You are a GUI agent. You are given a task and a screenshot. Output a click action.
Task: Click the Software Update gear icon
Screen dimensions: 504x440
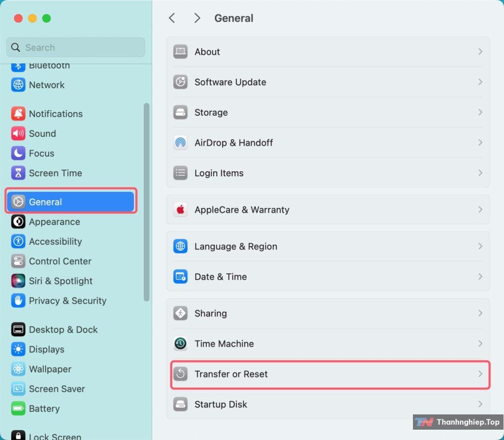[x=180, y=82]
